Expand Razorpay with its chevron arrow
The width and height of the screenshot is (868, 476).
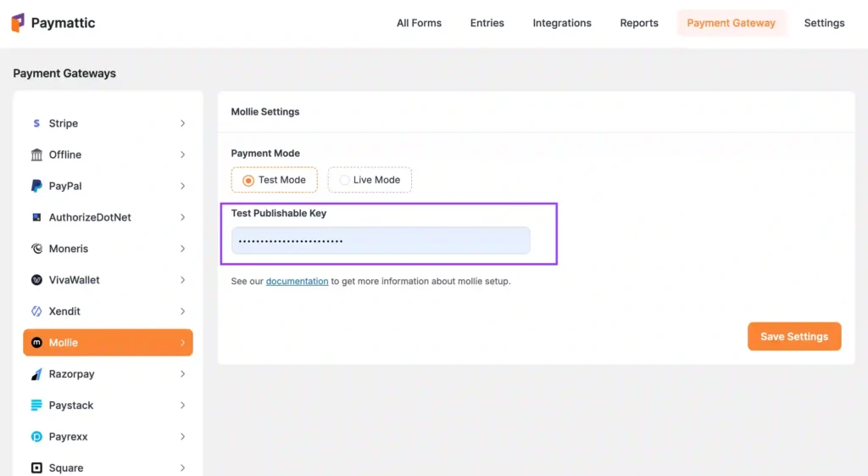(183, 374)
